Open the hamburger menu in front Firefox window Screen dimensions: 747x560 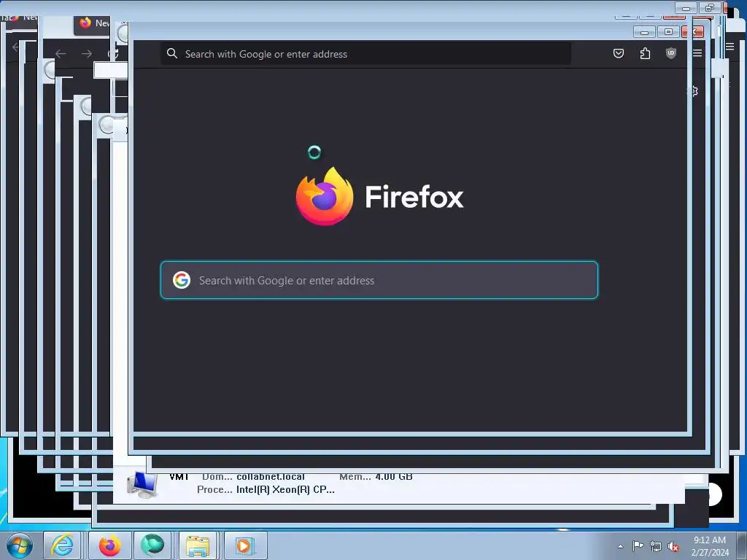697,53
